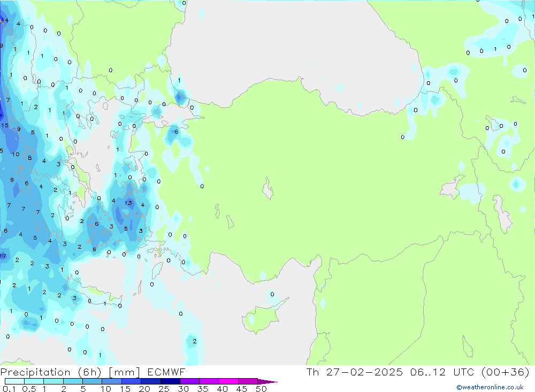Screen dimensions: 535x392
Task: Click the '45' legend scale label
Action: [242, 389]
